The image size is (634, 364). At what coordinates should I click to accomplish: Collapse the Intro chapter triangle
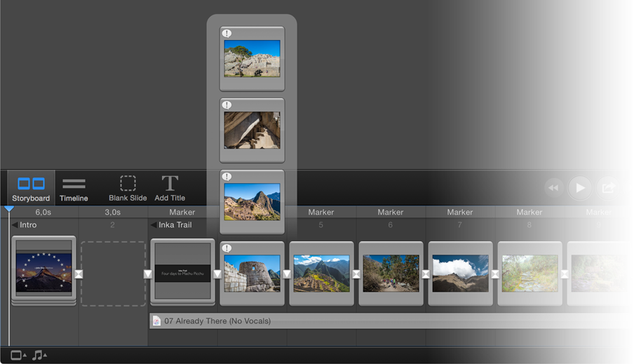15,225
